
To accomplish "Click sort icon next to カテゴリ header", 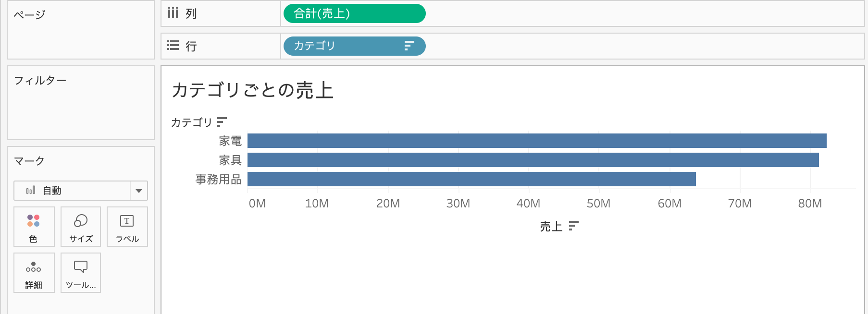I will point(222,122).
